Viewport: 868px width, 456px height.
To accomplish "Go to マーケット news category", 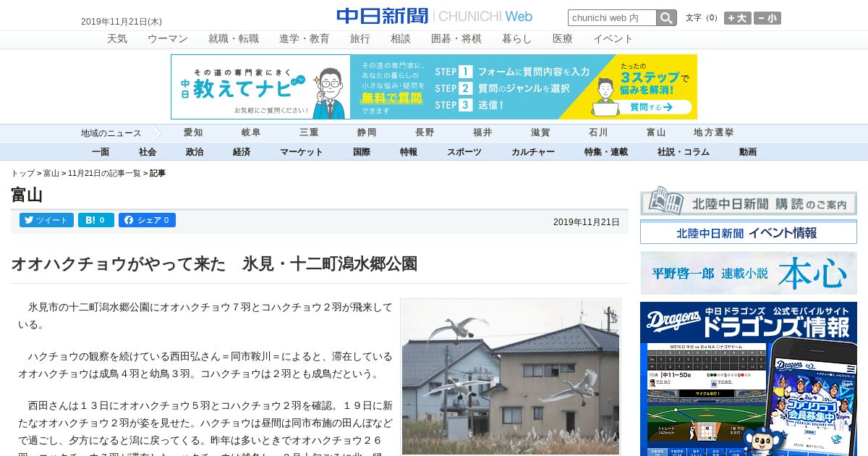I will pyautogui.click(x=302, y=152).
